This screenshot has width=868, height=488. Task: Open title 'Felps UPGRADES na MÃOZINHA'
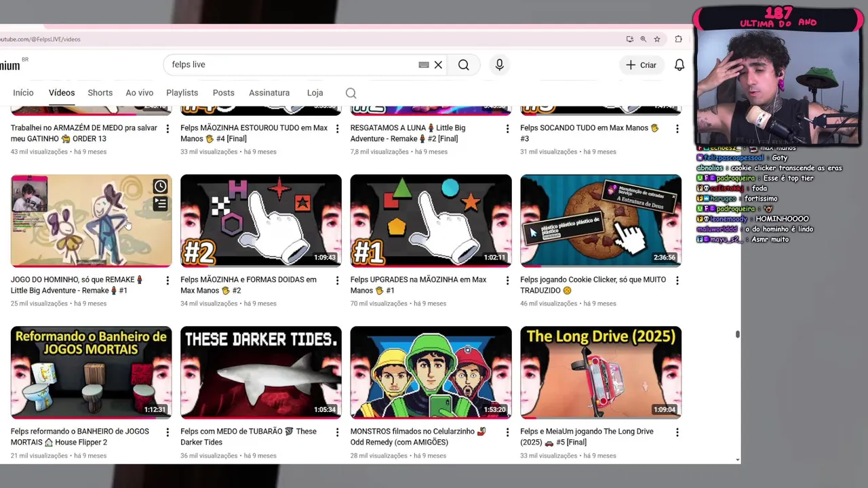point(418,285)
